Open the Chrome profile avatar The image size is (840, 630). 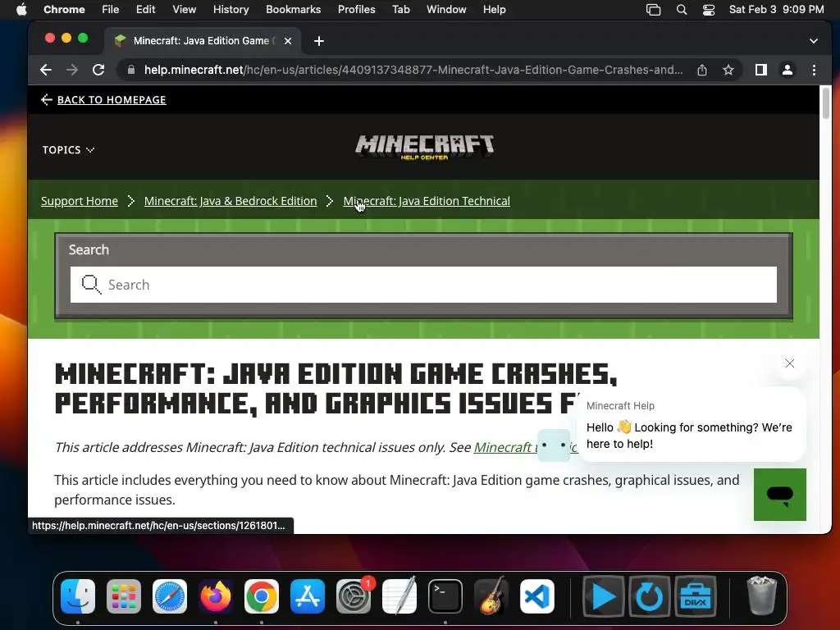click(x=787, y=70)
